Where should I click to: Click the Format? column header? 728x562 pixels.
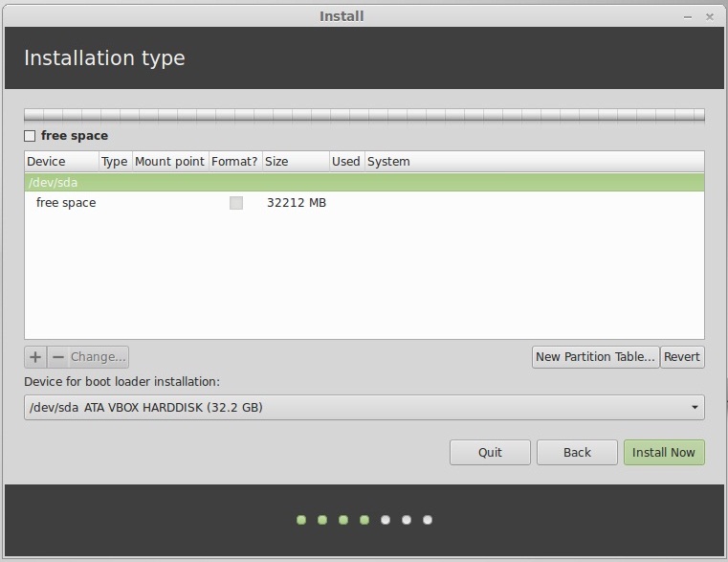click(235, 161)
